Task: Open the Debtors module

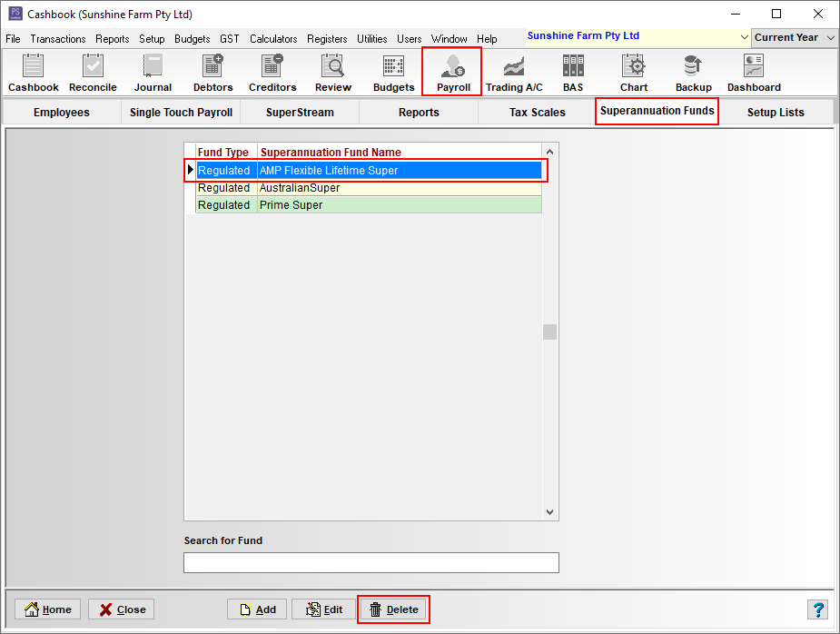Action: click(212, 73)
